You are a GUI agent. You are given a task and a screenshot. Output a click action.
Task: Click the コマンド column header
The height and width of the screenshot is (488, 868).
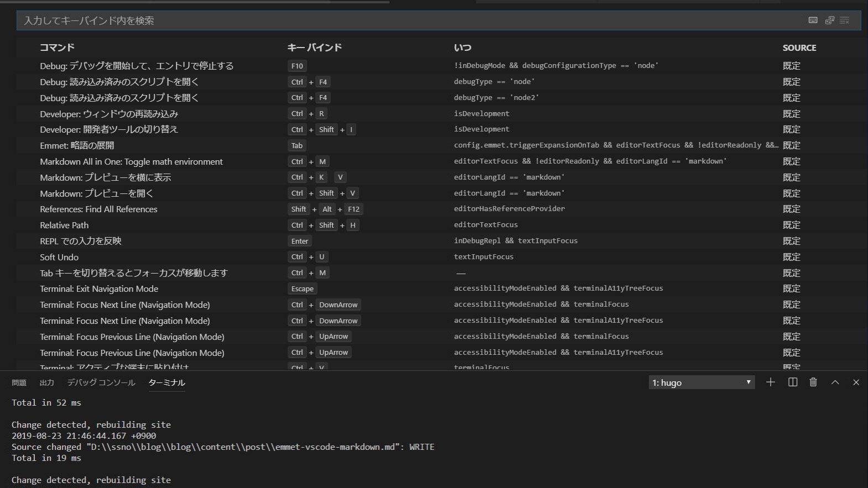(57, 48)
